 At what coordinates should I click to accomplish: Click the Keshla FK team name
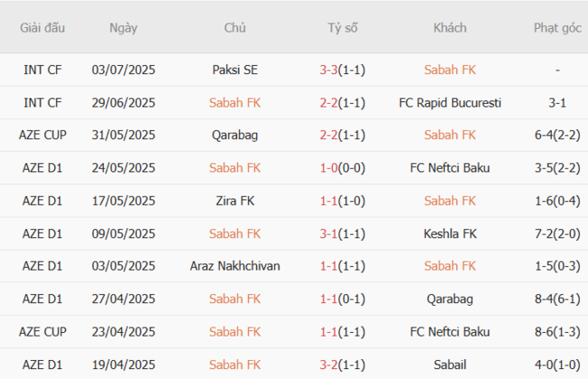pyautogui.click(x=450, y=232)
